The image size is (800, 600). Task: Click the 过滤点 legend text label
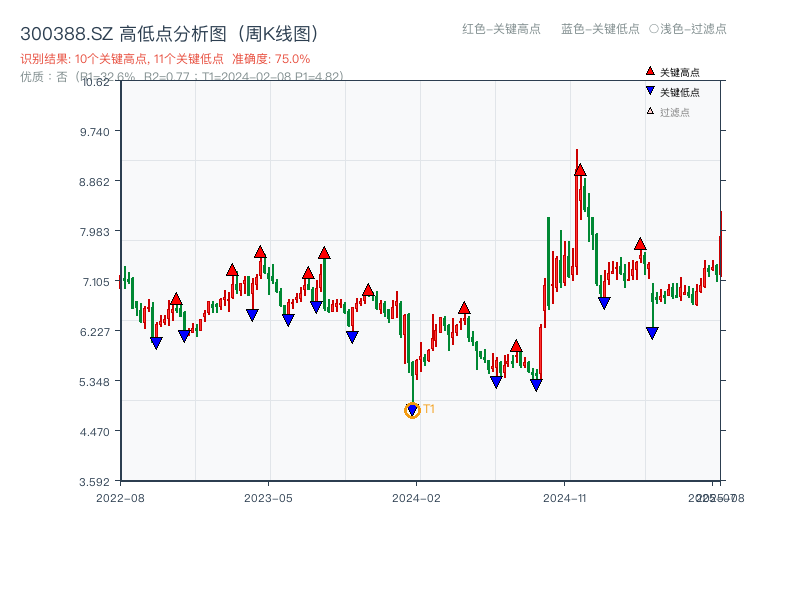[x=675, y=112]
